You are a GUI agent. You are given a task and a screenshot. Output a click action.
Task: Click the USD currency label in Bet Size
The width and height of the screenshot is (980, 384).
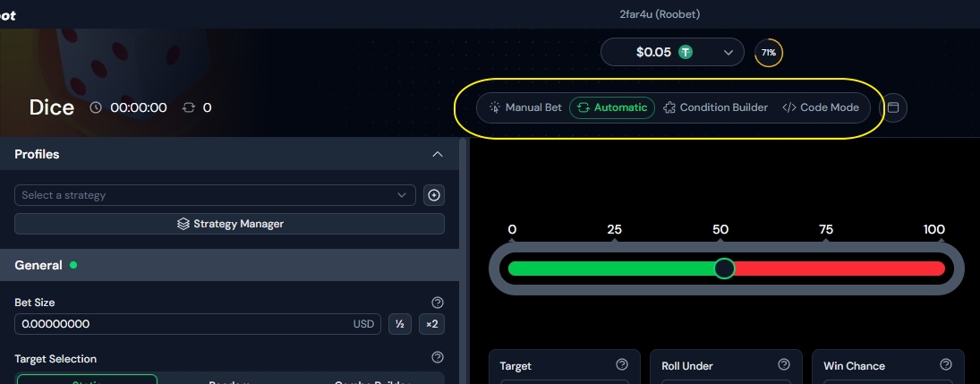363,324
